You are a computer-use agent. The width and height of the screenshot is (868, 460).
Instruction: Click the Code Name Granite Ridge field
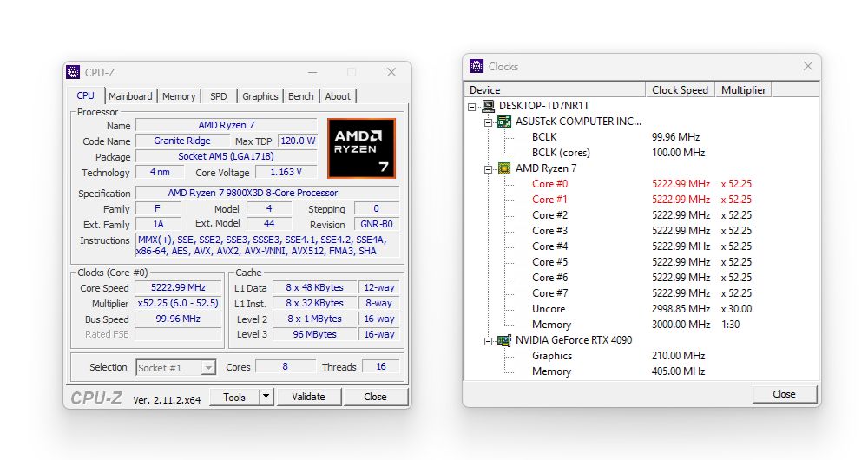pos(182,141)
